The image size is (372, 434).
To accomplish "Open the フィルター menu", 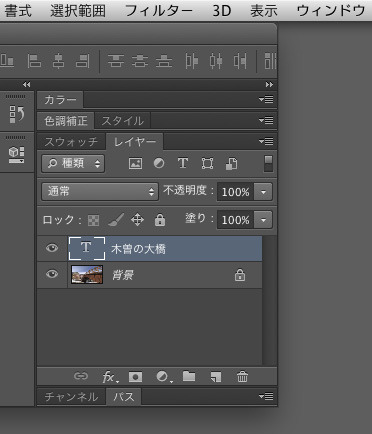I will (x=159, y=11).
